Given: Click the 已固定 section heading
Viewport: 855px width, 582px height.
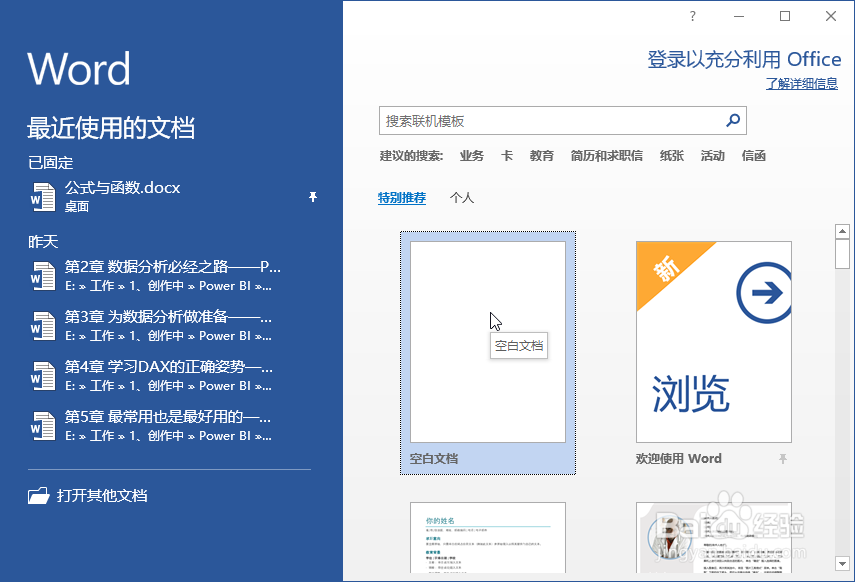Looking at the screenshot, I should tap(51, 163).
